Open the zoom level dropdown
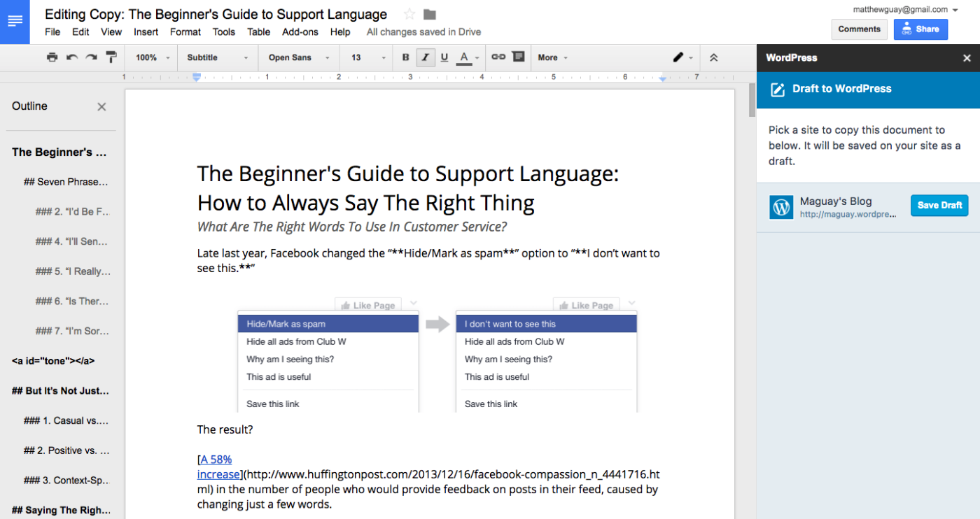The height and width of the screenshot is (519, 980). coord(153,57)
